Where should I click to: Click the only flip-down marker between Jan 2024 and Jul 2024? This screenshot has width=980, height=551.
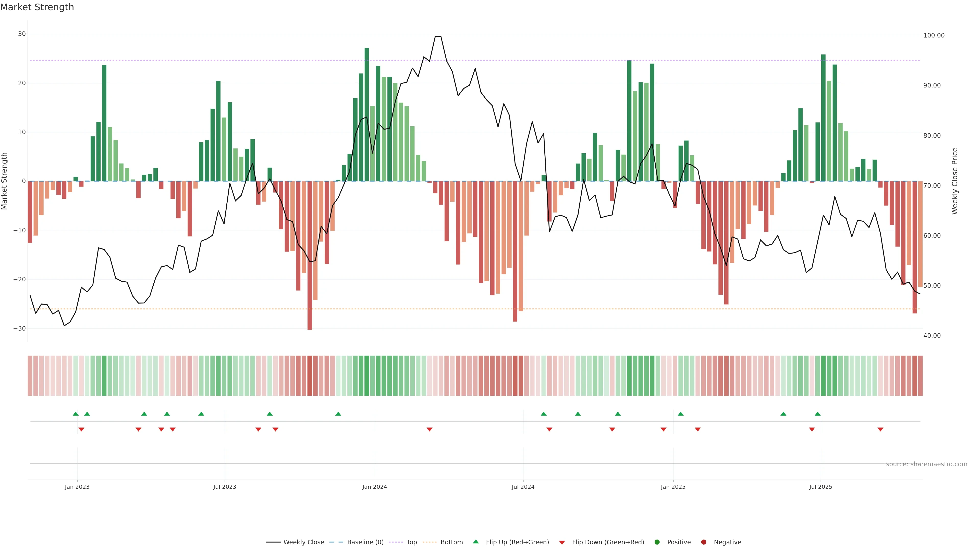430,429
